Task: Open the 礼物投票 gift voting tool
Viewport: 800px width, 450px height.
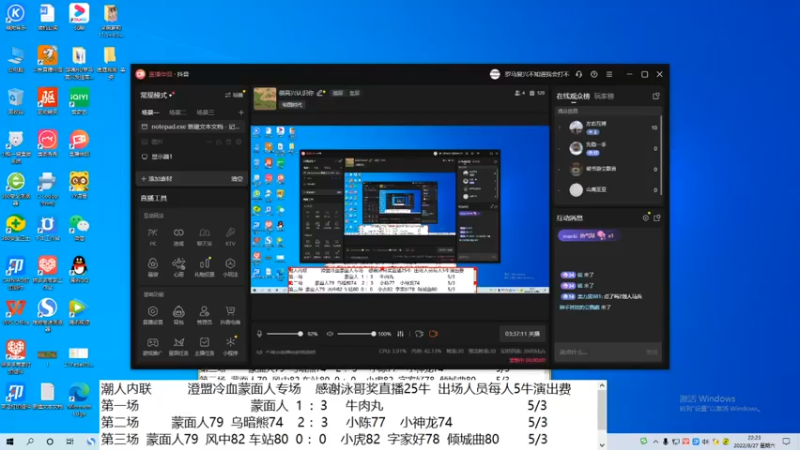Action: coord(204,267)
